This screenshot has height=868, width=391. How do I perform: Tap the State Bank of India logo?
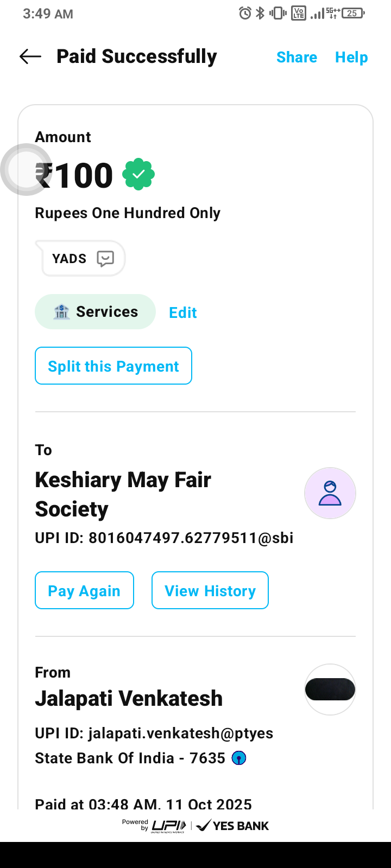(x=239, y=758)
